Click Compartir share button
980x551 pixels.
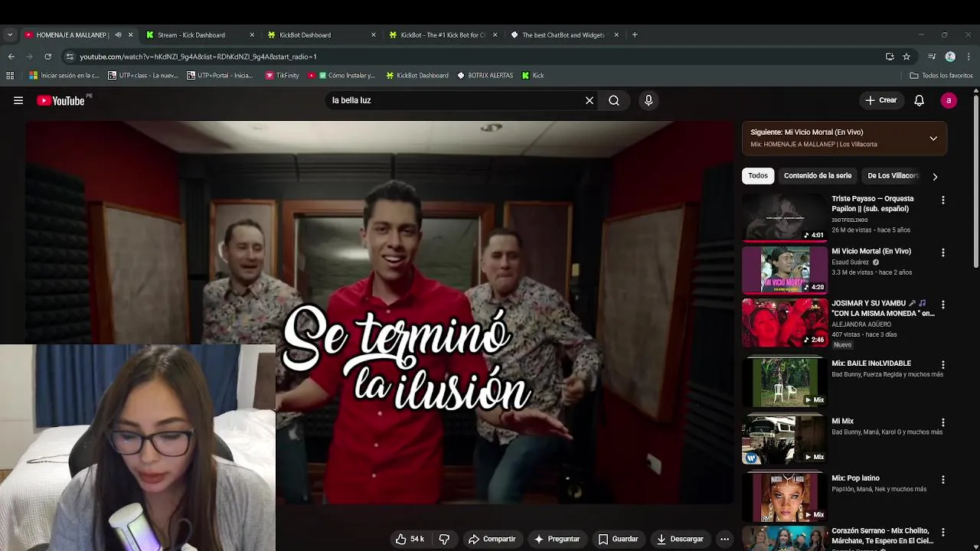click(492, 539)
